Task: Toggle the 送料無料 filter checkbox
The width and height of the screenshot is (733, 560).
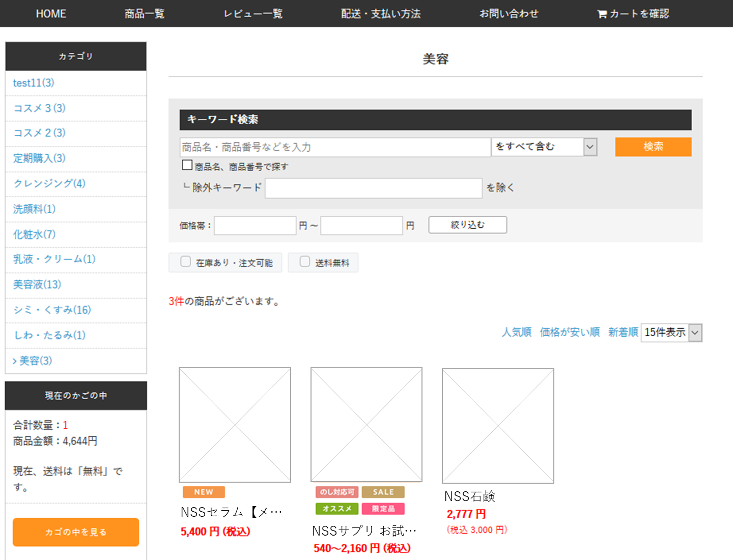Action: 305,262
